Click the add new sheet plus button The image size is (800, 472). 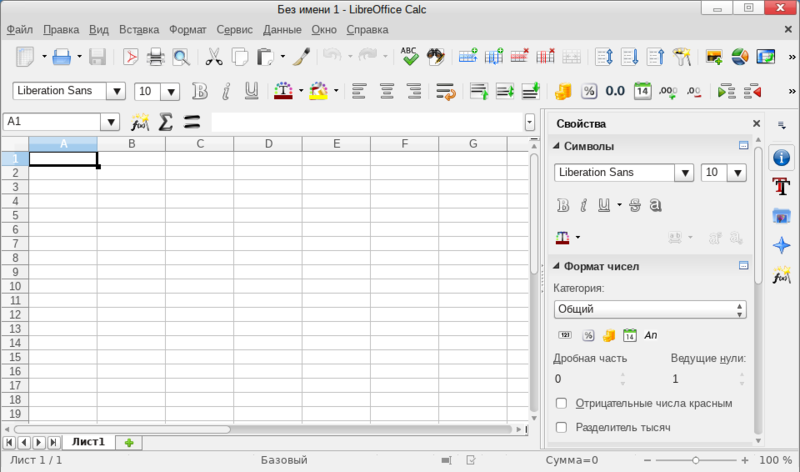tap(129, 442)
